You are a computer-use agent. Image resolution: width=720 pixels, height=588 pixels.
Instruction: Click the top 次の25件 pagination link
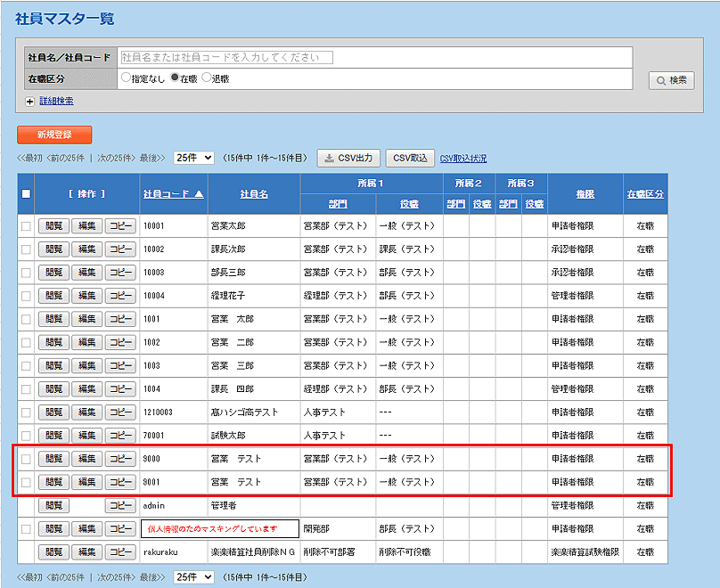pyautogui.click(x=117, y=159)
